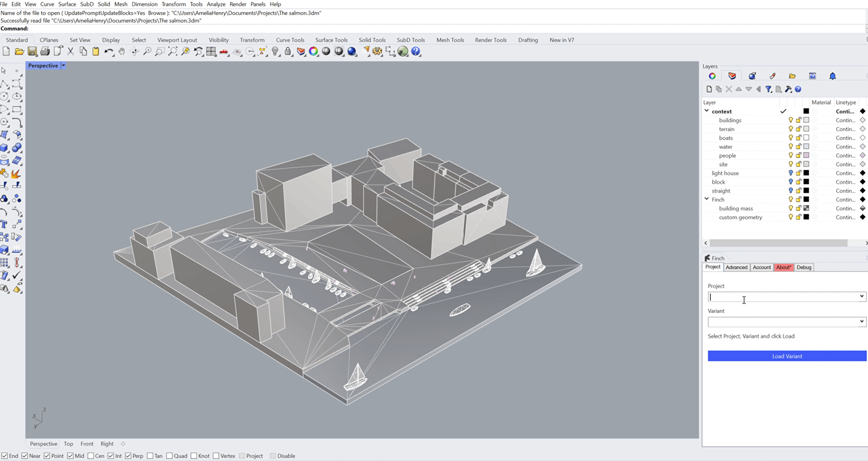Click the Undo arrow icon
The image size is (868, 461).
(108, 51)
